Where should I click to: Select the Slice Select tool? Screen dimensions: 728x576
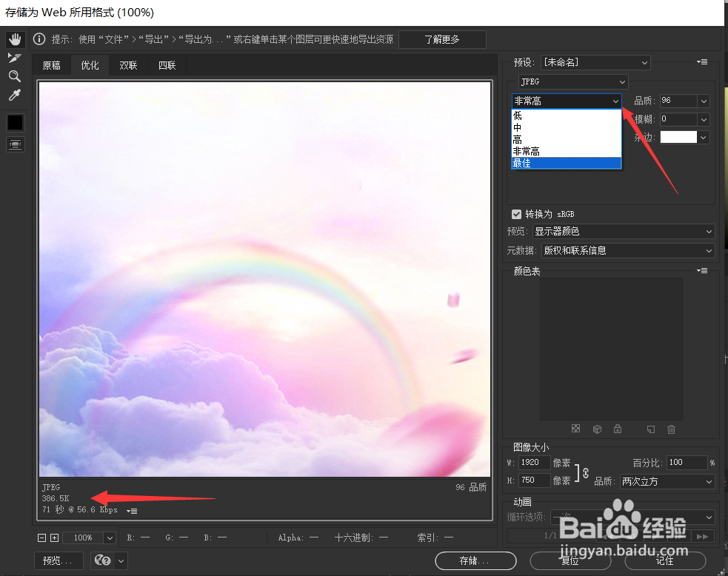[15, 57]
